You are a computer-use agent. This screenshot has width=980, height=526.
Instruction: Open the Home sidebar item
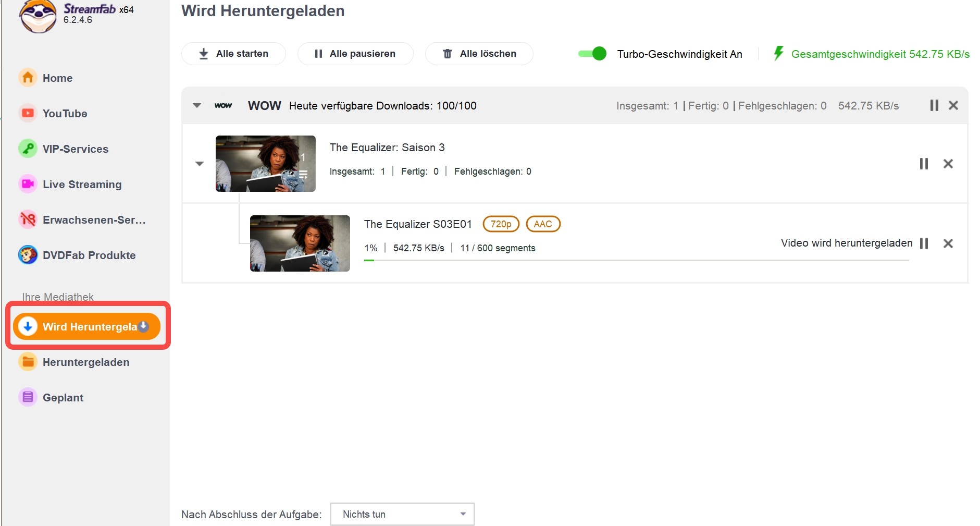point(57,78)
